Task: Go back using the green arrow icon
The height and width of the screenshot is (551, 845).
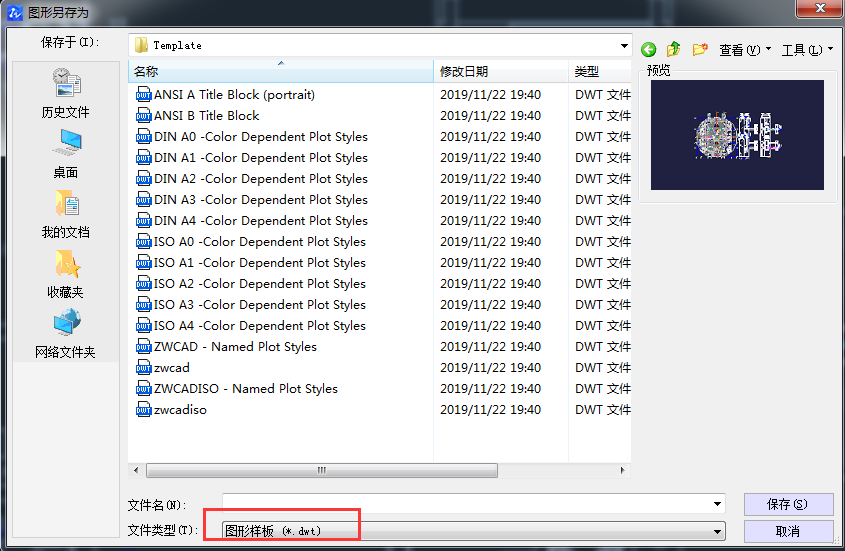Action: tap(648, 50)
